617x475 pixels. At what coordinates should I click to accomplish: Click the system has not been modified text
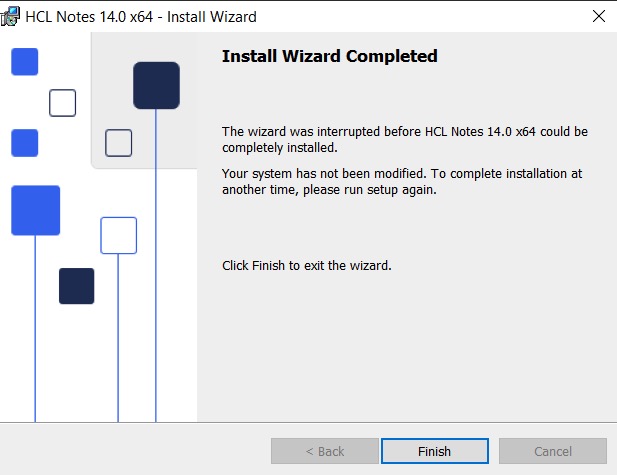[401, 181]
